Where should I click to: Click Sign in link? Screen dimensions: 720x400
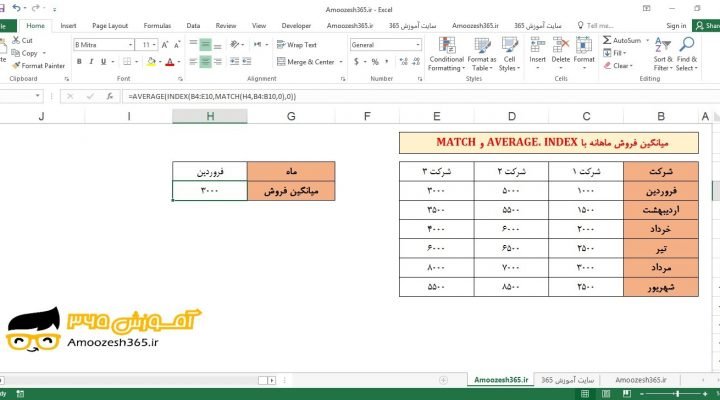pos(676,26)
